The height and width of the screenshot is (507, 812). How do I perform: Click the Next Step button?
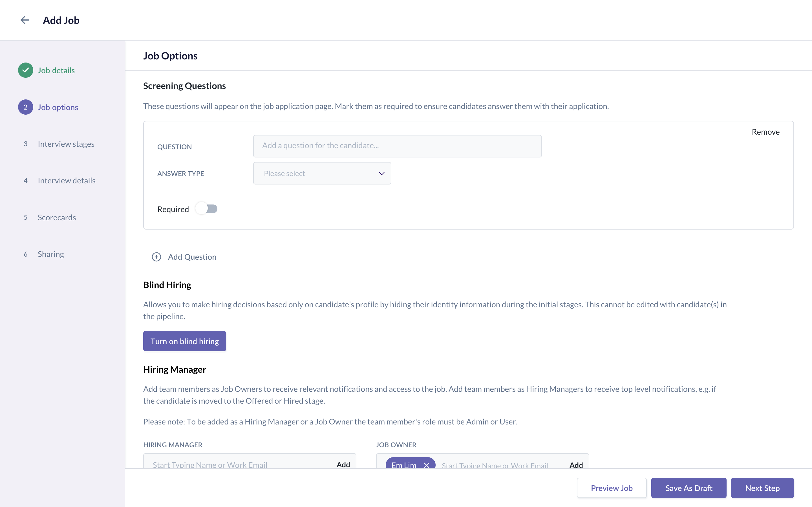point(762,488)
